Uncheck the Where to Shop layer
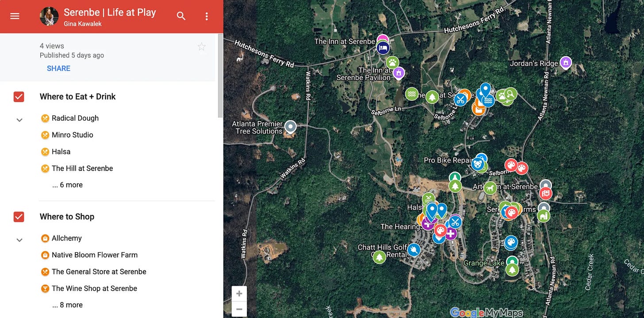This screenshot has height=318, width=644. tap(19, 217)
